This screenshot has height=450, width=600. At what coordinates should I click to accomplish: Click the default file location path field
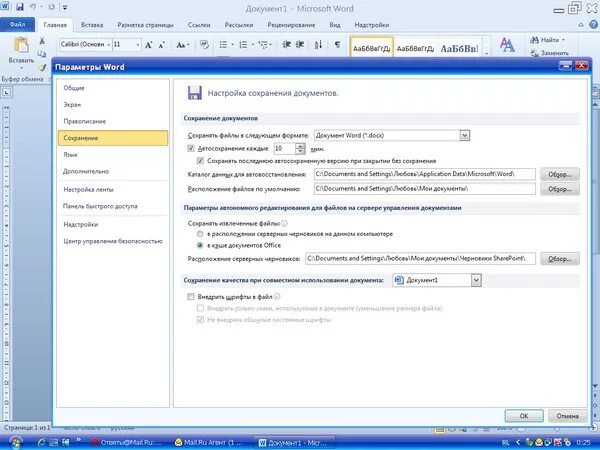425,189
